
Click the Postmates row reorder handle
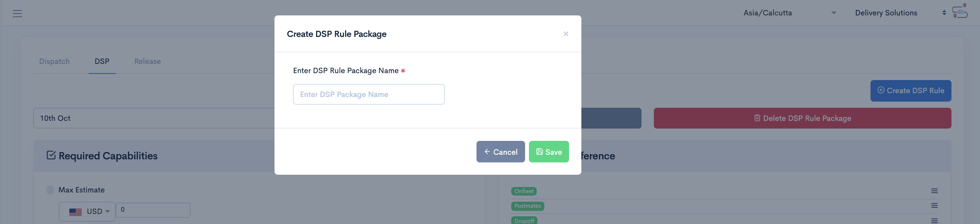coord(934,206)
